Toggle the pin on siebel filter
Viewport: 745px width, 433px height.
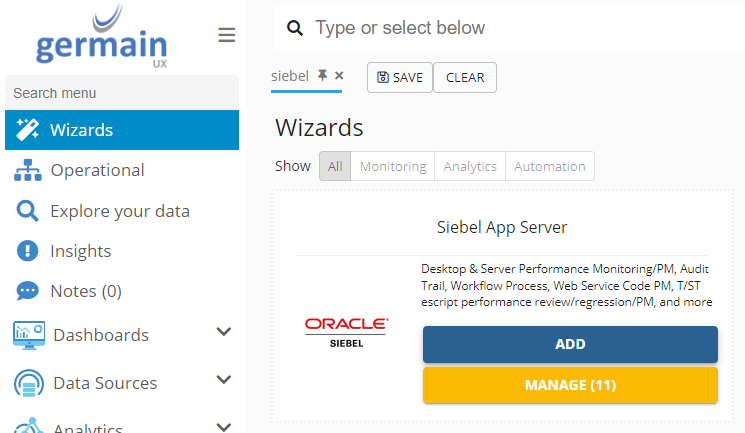pos(322,75)
